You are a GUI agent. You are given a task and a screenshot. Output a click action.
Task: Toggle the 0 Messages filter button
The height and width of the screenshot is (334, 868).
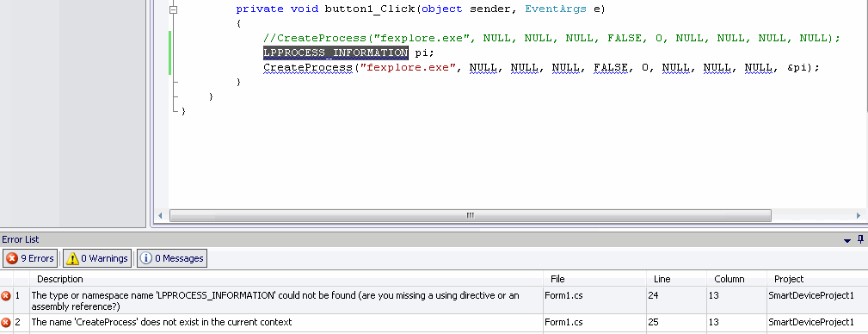(x=171, y=258)
